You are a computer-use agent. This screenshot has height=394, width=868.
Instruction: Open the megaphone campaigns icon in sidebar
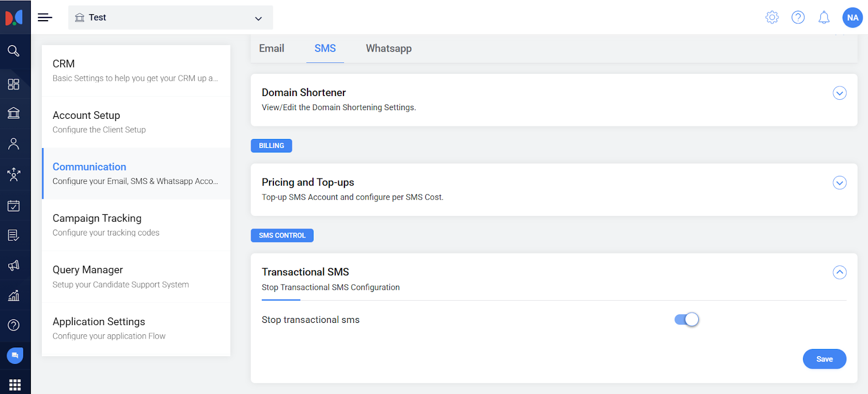14,265
